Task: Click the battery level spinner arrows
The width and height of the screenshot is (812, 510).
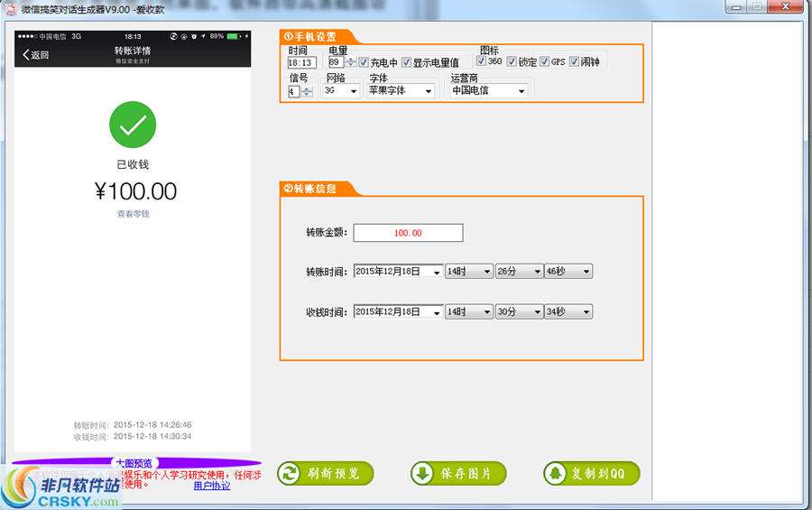Action: tap(351, 62)
